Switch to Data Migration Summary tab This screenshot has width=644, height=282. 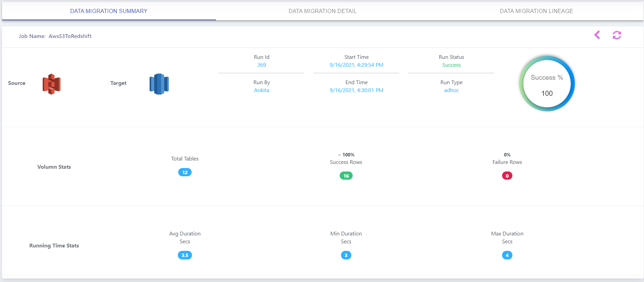[x=109, y=11]
